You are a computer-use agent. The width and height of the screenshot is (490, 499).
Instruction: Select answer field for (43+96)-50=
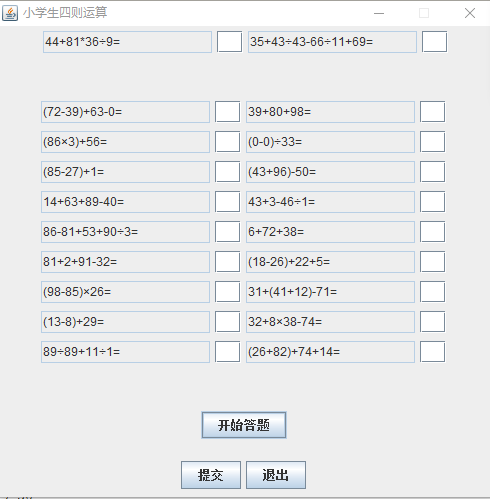432,172
